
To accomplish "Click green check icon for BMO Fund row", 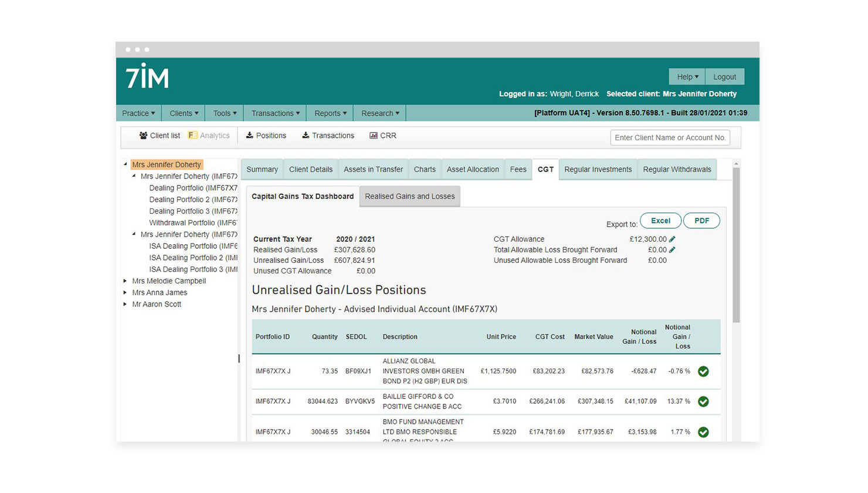I will (703, 432).
